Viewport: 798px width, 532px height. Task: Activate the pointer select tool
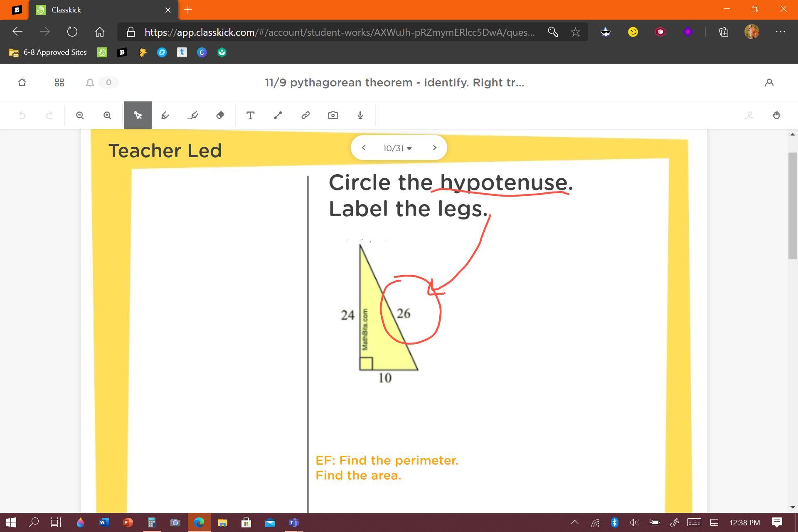138,116
